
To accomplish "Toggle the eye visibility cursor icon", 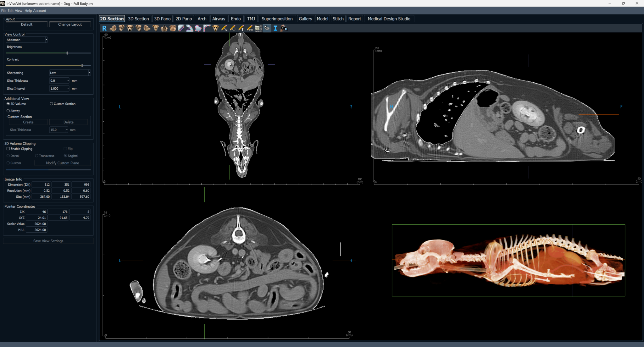I will click(x=267, y=28).
